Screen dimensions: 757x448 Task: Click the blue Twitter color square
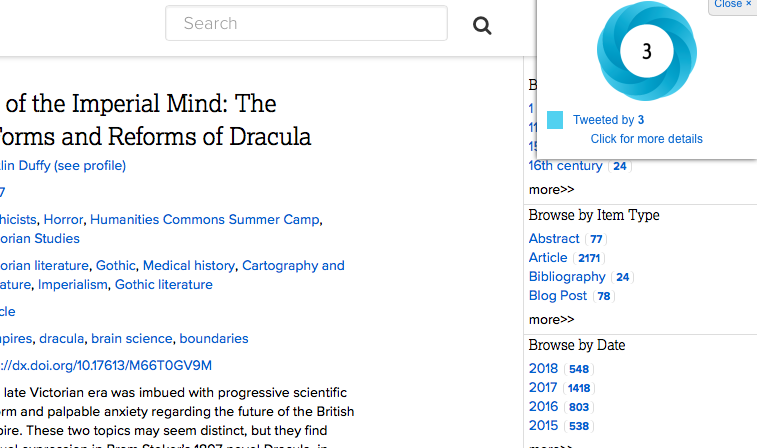[x=555, y=120]
